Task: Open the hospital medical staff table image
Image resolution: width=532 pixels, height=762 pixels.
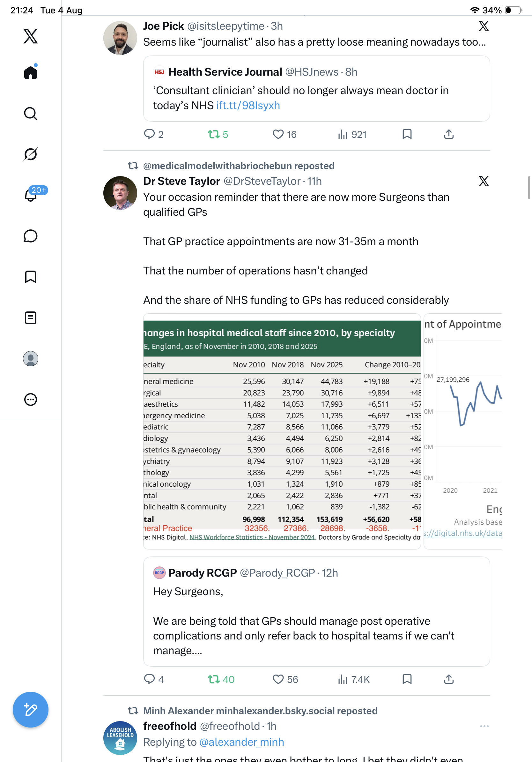Action: pyautogui.click(x=282, y=431)
